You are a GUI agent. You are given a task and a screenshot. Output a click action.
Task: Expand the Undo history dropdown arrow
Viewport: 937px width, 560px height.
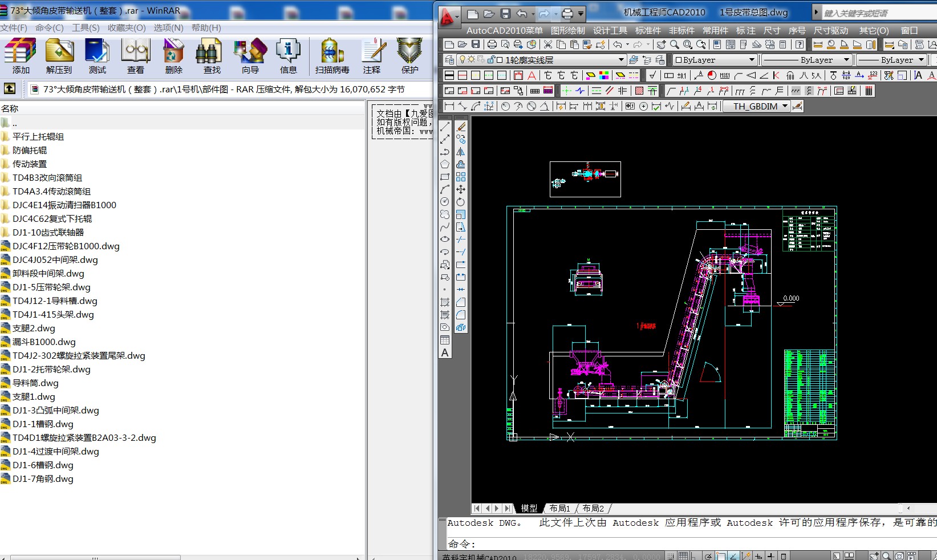point(533,14)
